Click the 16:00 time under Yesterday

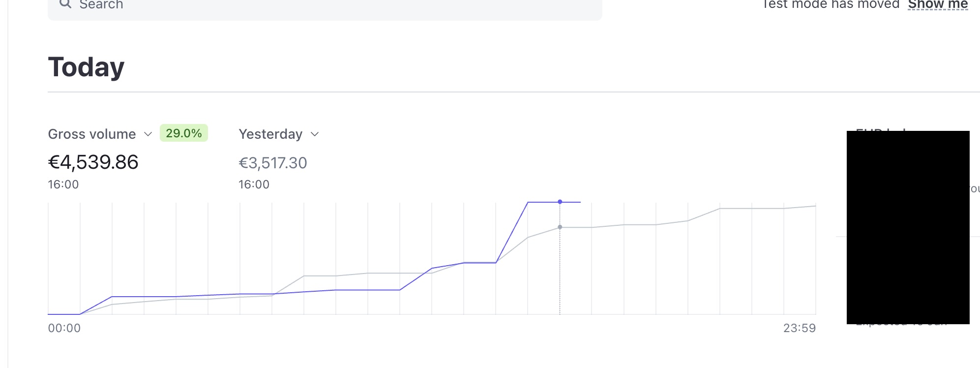point(254,184)
